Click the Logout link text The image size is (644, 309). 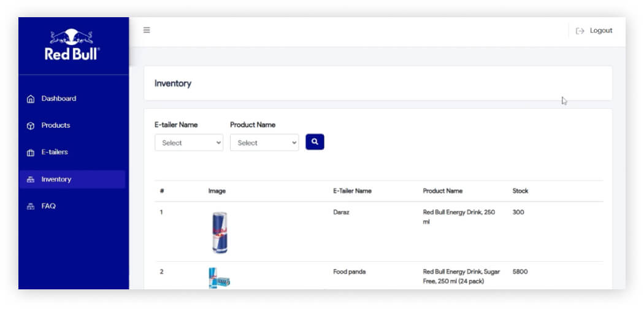(x=601, y=31)
